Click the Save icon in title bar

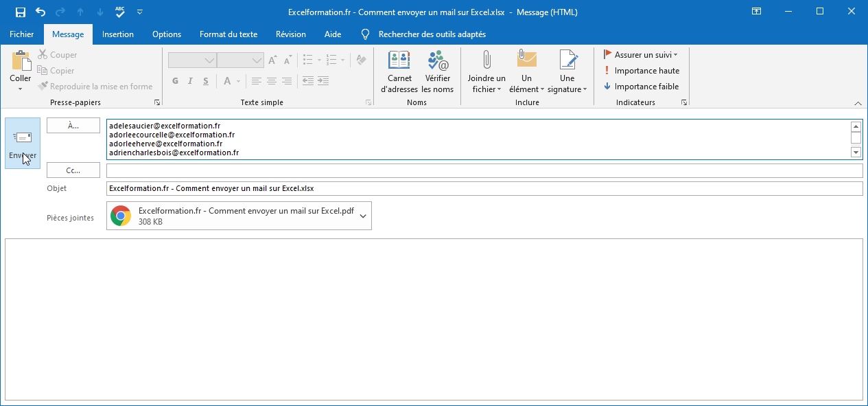coord(20,12)
